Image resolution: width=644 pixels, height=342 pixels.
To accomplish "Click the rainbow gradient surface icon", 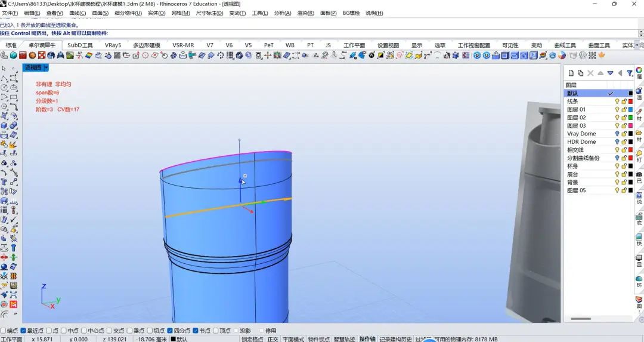I will [x=89, y=55].
